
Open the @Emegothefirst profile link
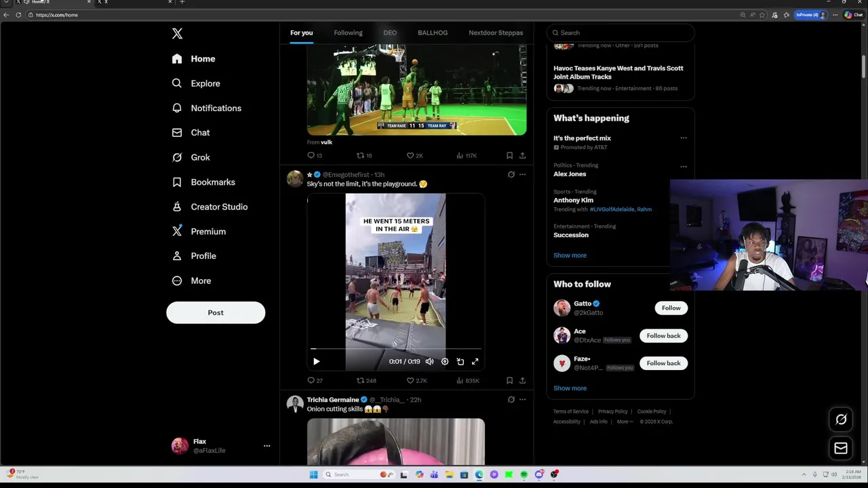pyautogui.click(x=346, y=175)
